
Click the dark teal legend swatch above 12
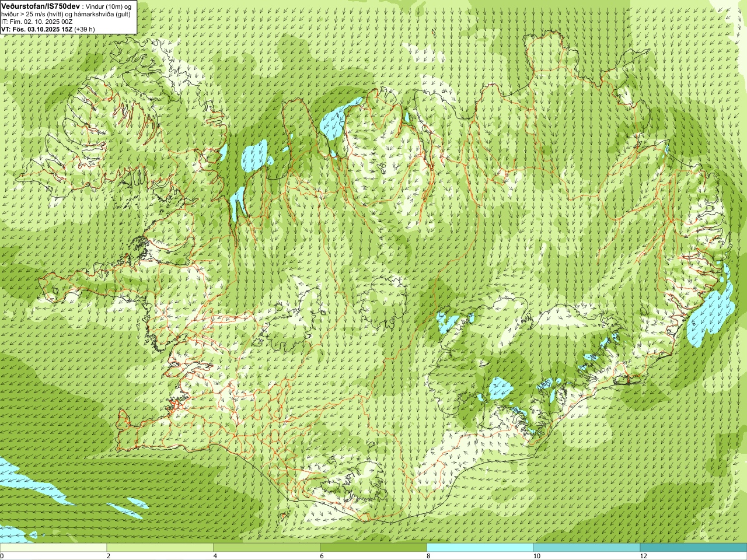pyautogui.click(x=693, y=548)
